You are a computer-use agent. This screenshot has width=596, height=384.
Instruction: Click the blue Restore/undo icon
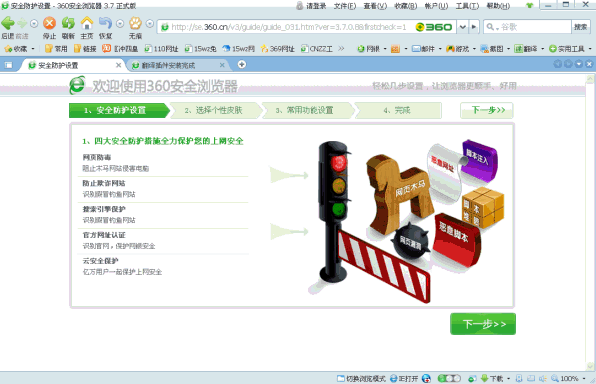click(105, 24)
